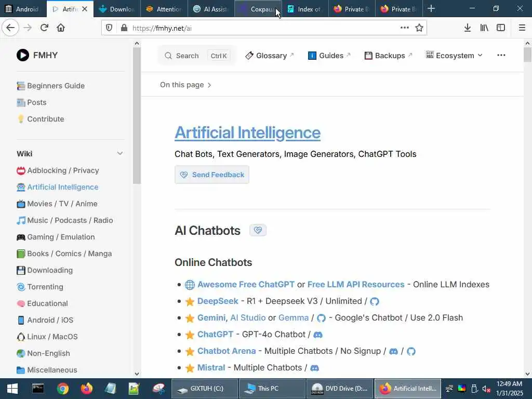Open the GitHub icon on Chatbot Arena row
The width and height of the screenshot is (532, 399).
pyautogui.click(x=411, y=351)
